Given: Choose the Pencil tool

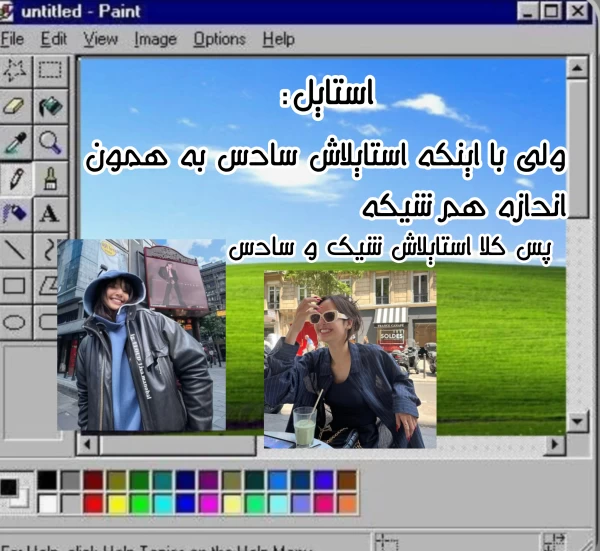Looking at the screenshot, I should [15, 178].
